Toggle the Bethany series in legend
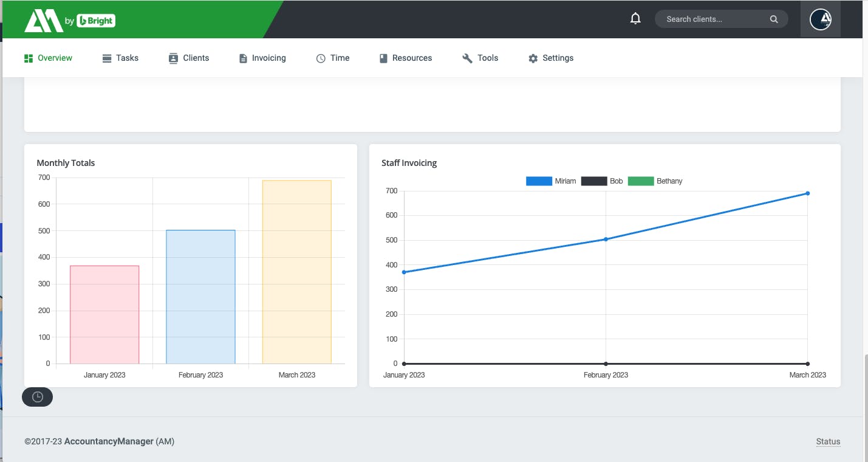 (x=655, y=181)
